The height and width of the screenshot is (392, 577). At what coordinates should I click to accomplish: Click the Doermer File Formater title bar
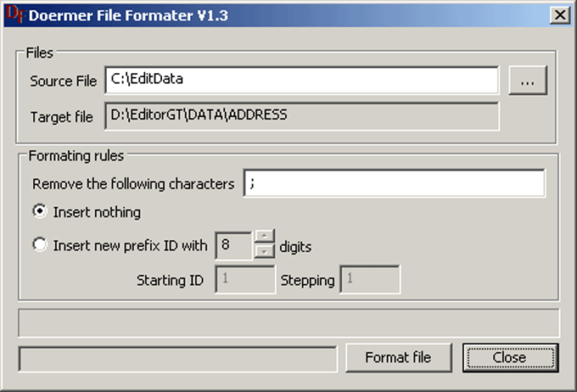pyautogui.click(x=255, y=14)
